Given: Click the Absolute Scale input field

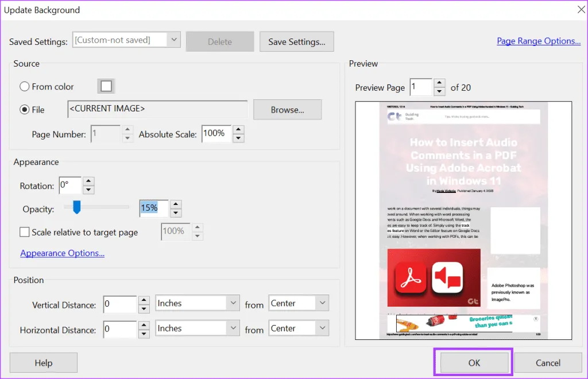Looking at the screenshot, I should tap(216, 134).
